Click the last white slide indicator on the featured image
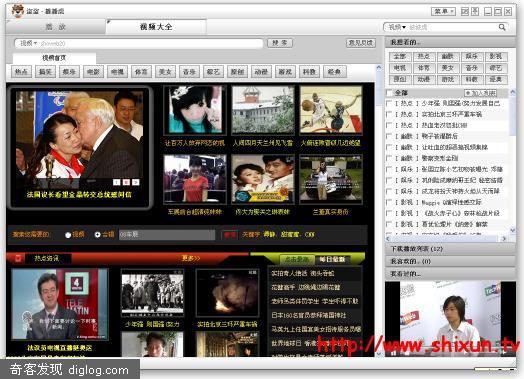524x379 pixels. pyautogui.click(x=135, y=182)
